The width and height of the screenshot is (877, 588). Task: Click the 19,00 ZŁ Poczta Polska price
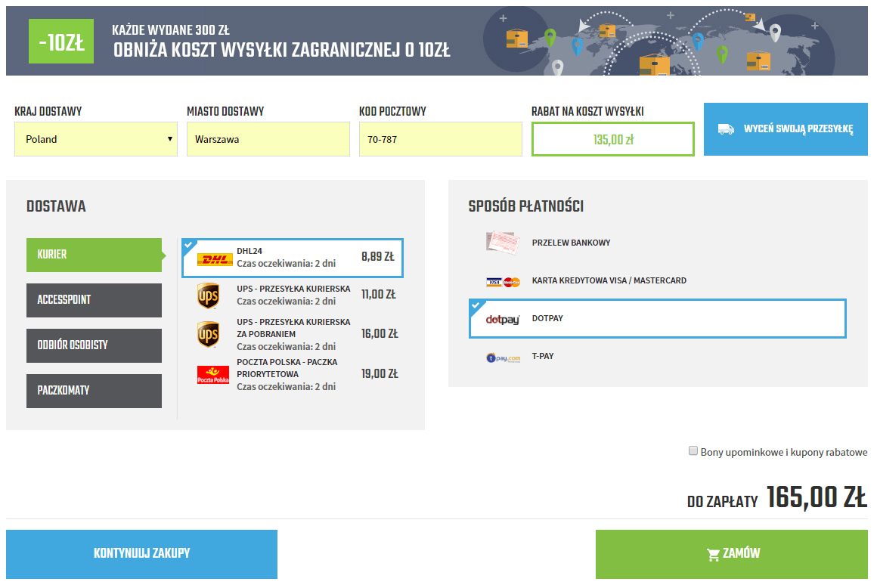[x=380, y=374]
